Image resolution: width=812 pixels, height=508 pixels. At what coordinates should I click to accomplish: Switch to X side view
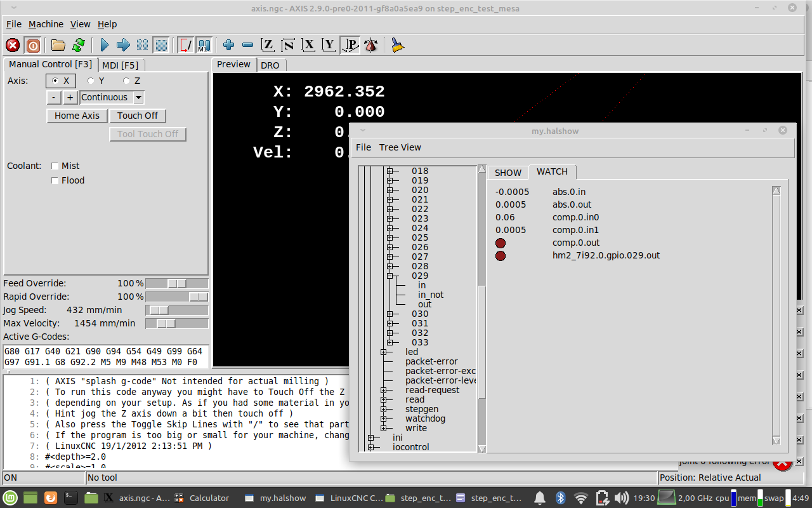pos(308,45)
